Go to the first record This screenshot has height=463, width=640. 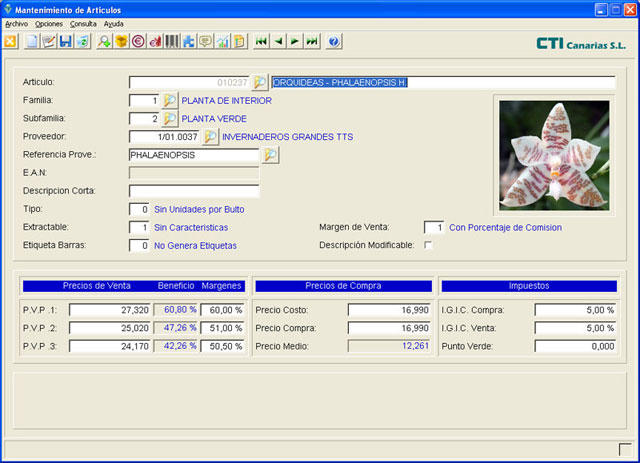tap(262, 42)
